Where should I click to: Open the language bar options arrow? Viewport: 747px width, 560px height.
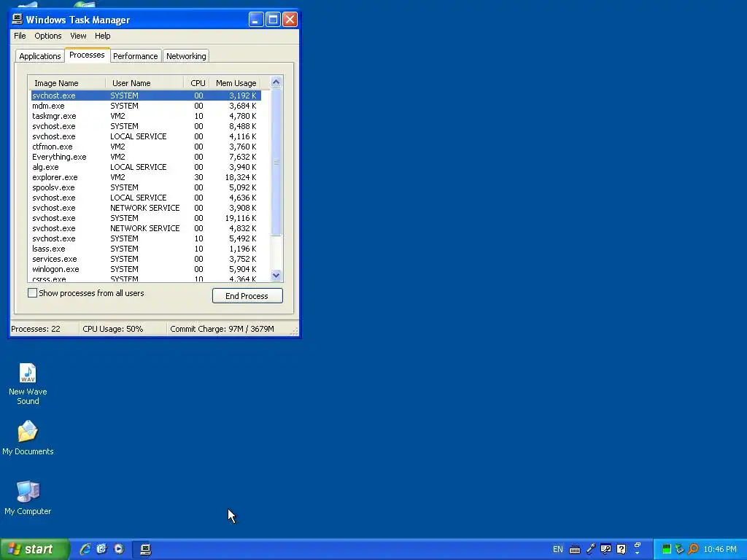pos(638,553)
